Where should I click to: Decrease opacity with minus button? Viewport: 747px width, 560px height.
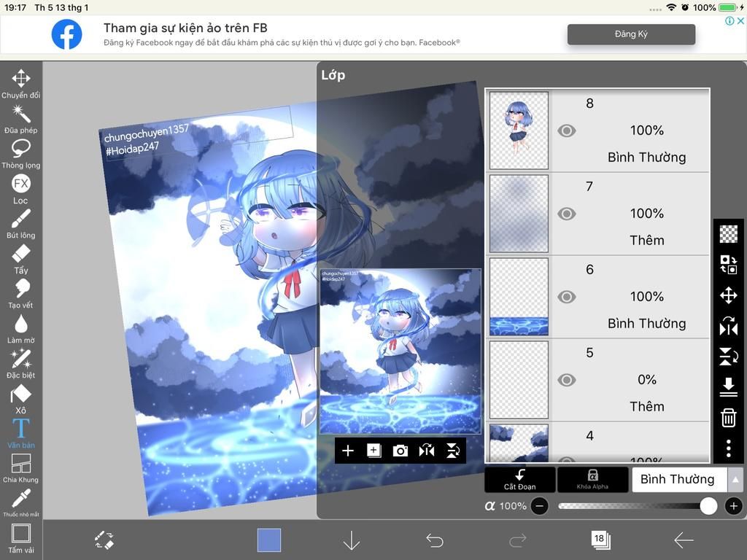(539, 506)
